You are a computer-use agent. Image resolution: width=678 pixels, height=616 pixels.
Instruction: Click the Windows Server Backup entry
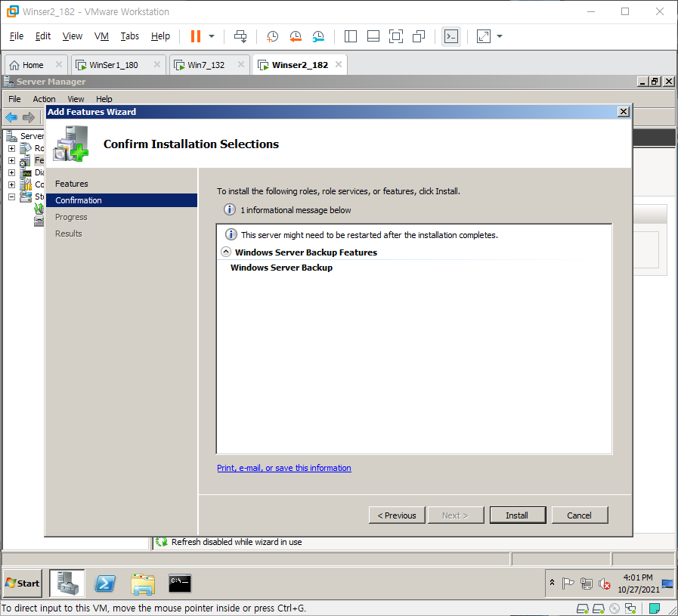point(281,268)
